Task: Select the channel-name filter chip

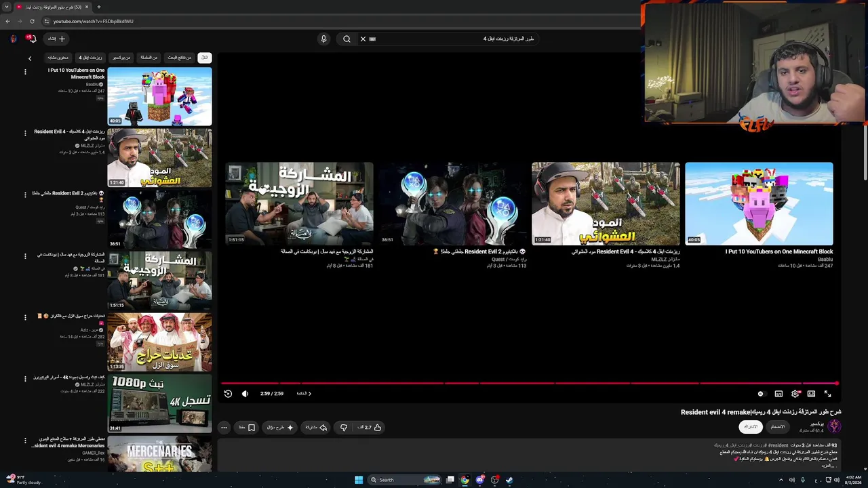Action: tap(121, 58)
